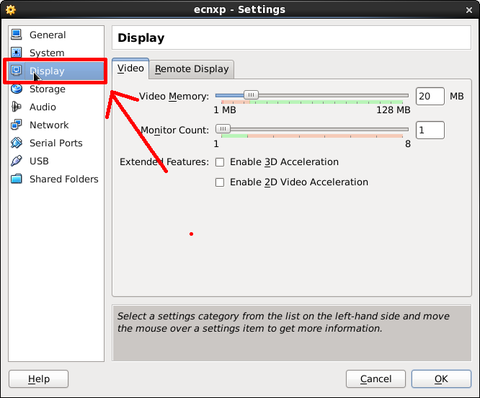Click the Video Memory slider handle
The height and width of the screenshot is (398, 480).
pos(251,95)
